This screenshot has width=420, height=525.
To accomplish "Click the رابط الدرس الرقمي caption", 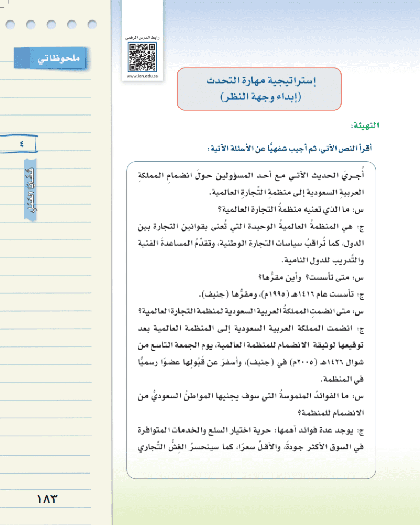I will click(142, 38).
